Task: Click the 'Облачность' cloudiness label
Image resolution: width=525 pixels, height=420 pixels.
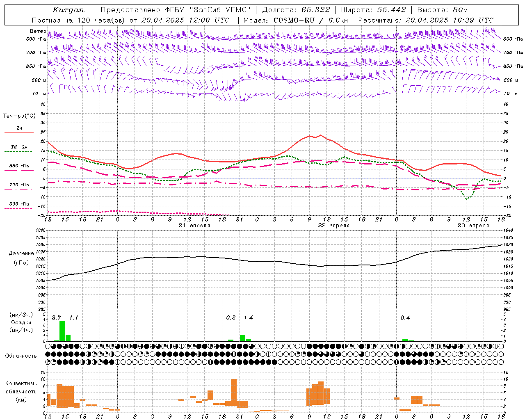Action: tap(21, 356)
